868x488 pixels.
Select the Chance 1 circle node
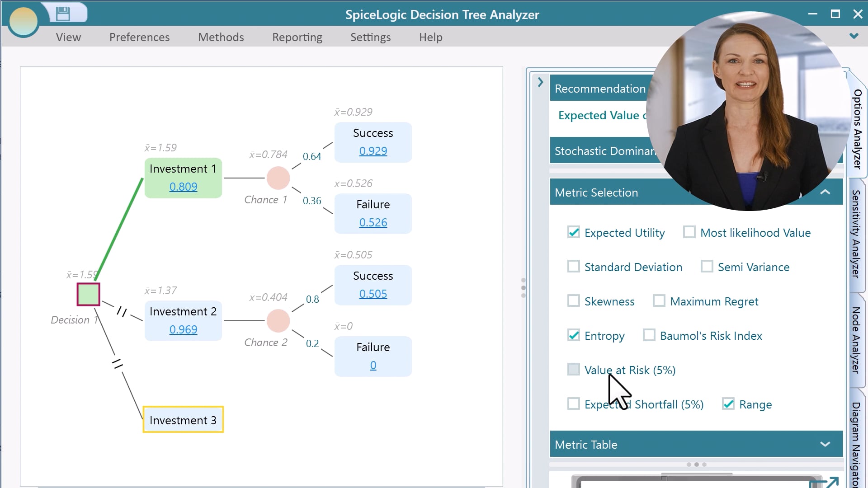[x=278, y=178]
